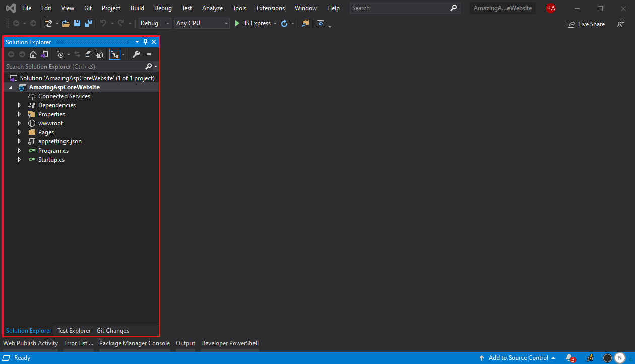
Task: Click the Live Share icon
Action: (x=571, y=24)
